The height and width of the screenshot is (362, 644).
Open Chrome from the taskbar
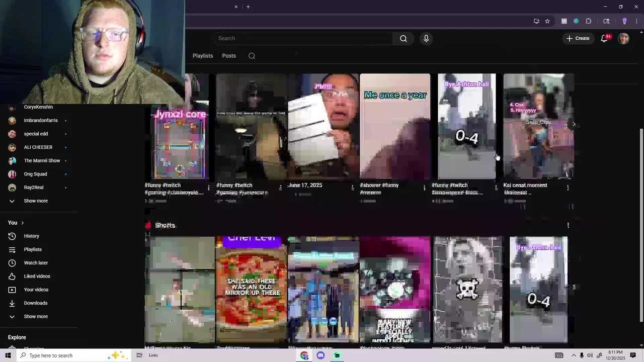tap(304, 355)
